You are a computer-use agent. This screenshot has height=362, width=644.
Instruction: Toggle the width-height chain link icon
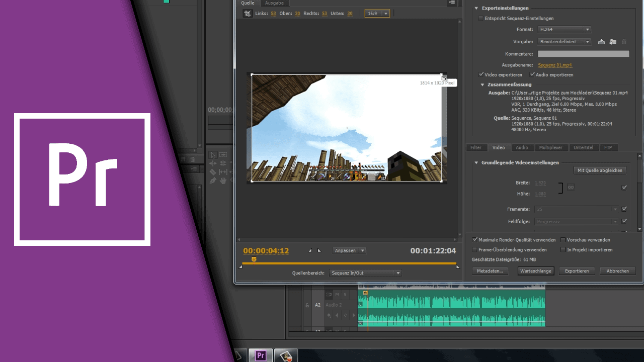[571, 187]
